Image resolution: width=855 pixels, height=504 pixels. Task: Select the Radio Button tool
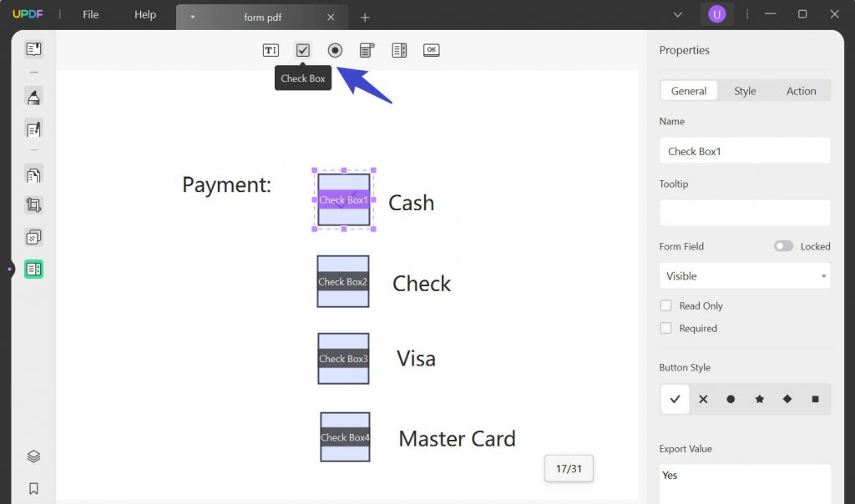pos(335,50)
